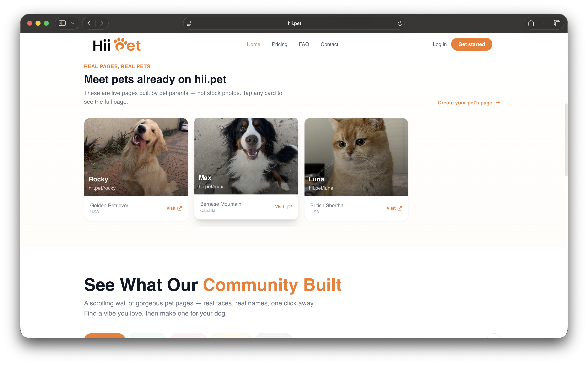
Task: Open the Home nav item
Action: (253, 44)
